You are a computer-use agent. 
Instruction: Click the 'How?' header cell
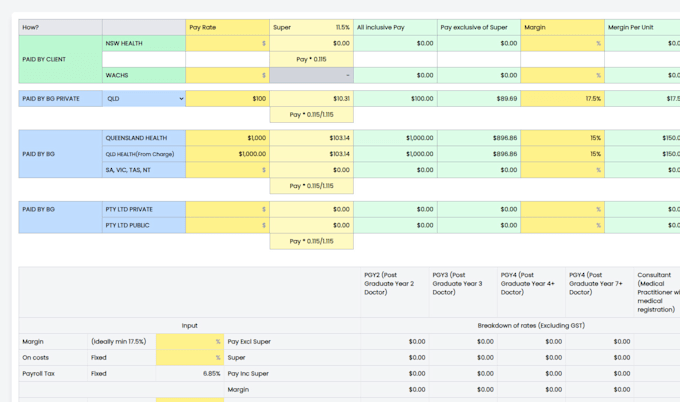coord(60,27)
